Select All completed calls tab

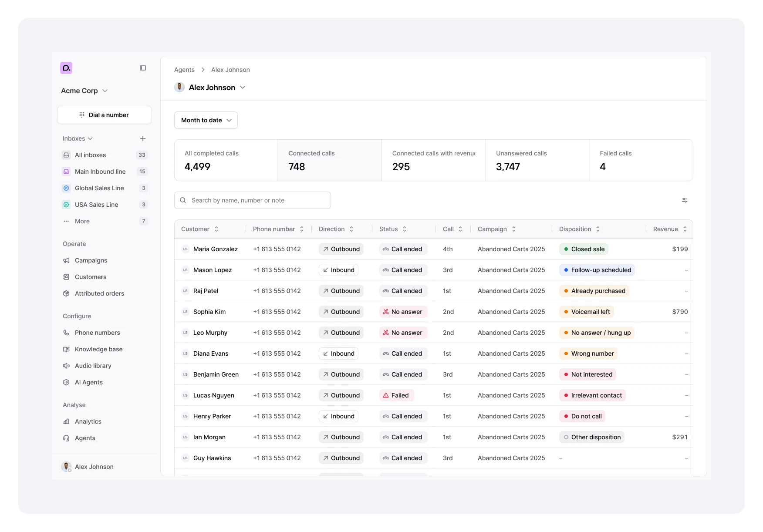click(226, 160)
